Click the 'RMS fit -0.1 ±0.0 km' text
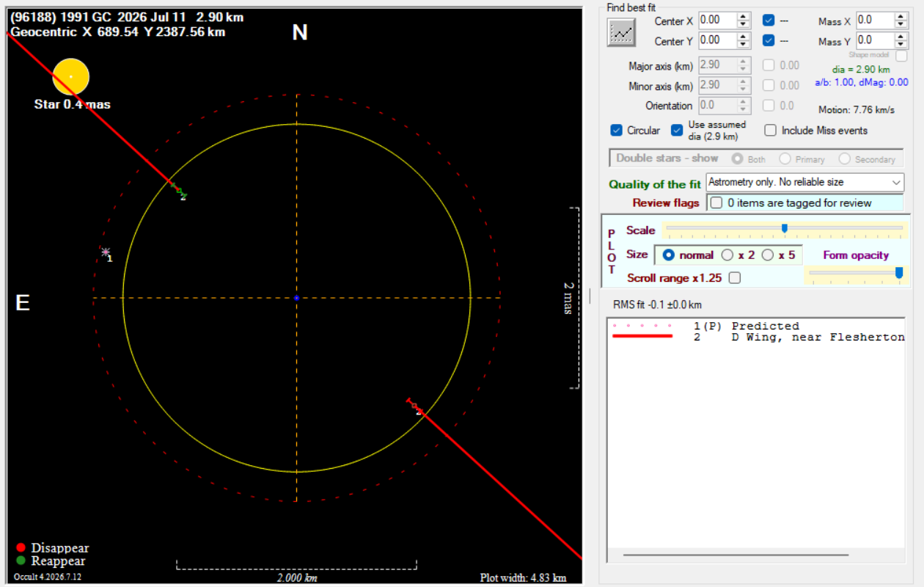The width and height of the screenshot is (924, 587). [x=657, y=305]
